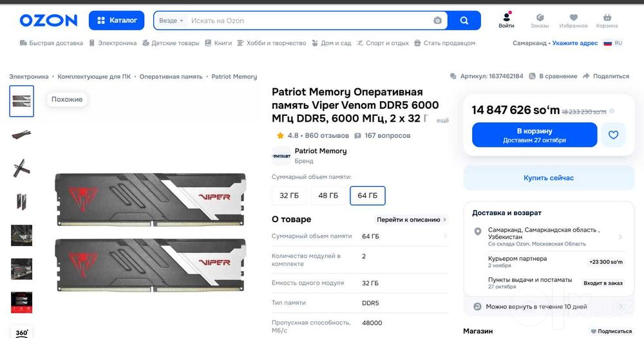The width and height of the screenshot is (644, 338).
Task: Click the Похожие similar items button
Action: click(x=67, y=99)
